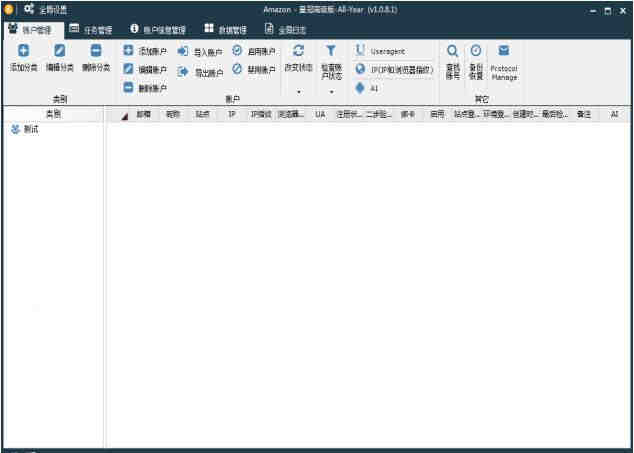Sort by the 密码 password column header
The width and height of the screenshot is (634, 453).
(172, 115)
